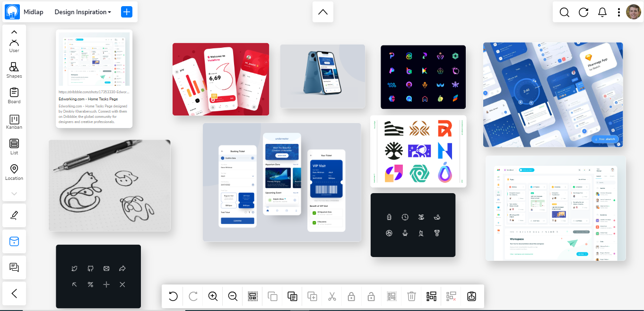Open the chat comments panel
The height and width of the screenshot is (311, 644).
click(x=14, y=267)
